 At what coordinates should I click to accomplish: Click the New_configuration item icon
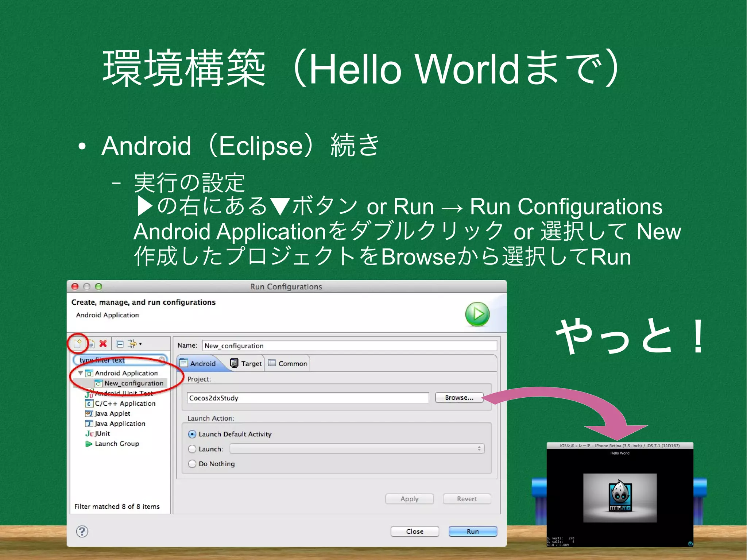tap(98, 383)
